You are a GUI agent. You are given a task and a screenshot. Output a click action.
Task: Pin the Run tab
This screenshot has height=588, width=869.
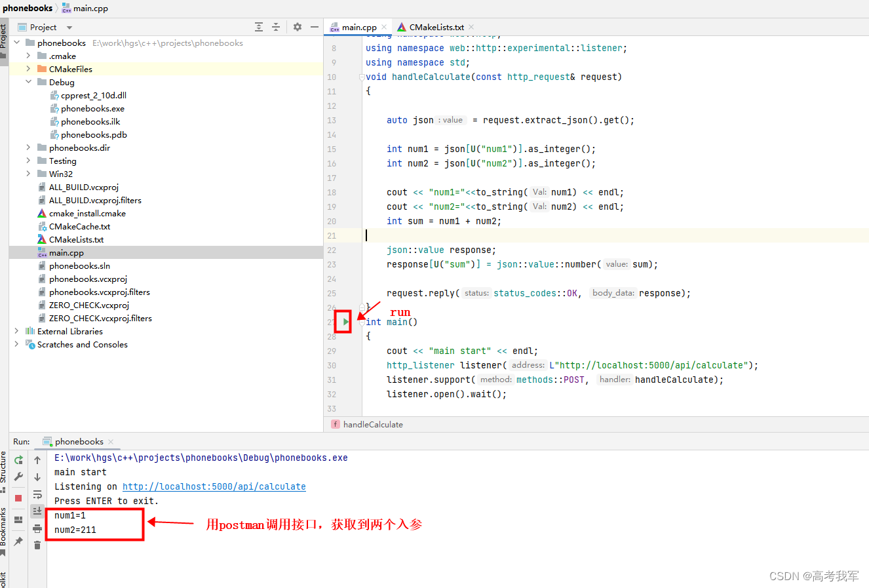click(18, 541)
